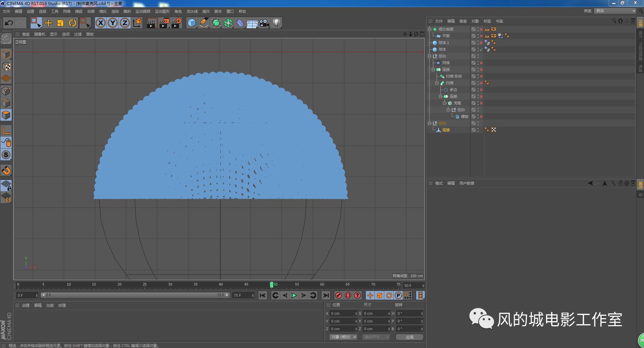Select the spline Pen tool icon

204,23
